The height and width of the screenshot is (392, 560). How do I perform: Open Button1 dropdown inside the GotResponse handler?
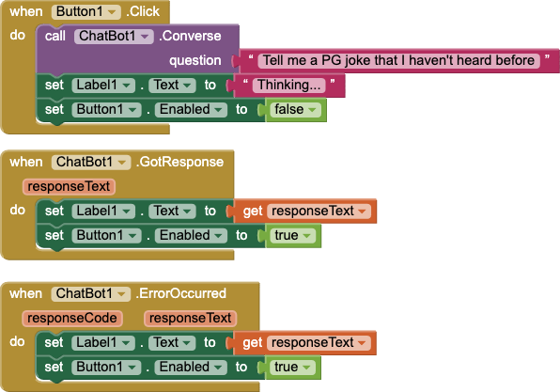click(x=106, y=236)
